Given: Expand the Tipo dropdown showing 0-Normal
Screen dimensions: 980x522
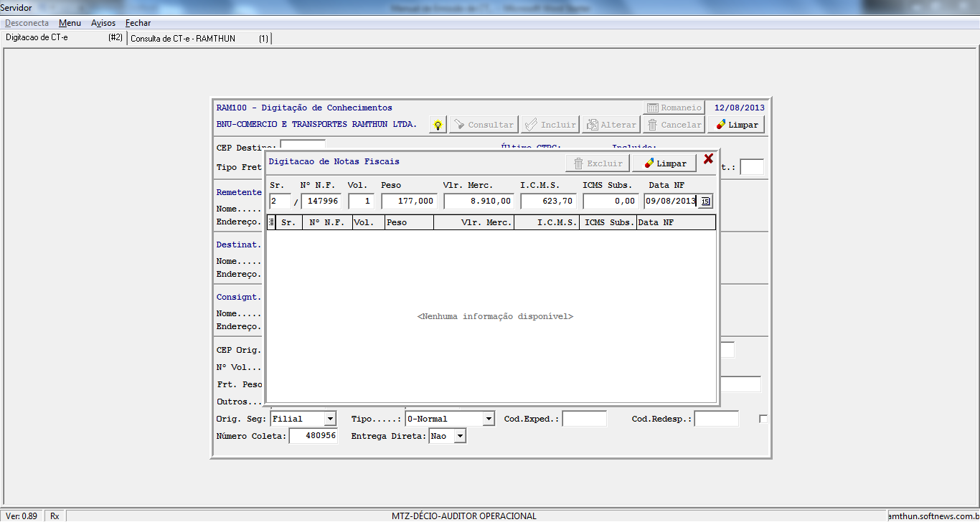Looking at the screenshot, I should 489,419.
